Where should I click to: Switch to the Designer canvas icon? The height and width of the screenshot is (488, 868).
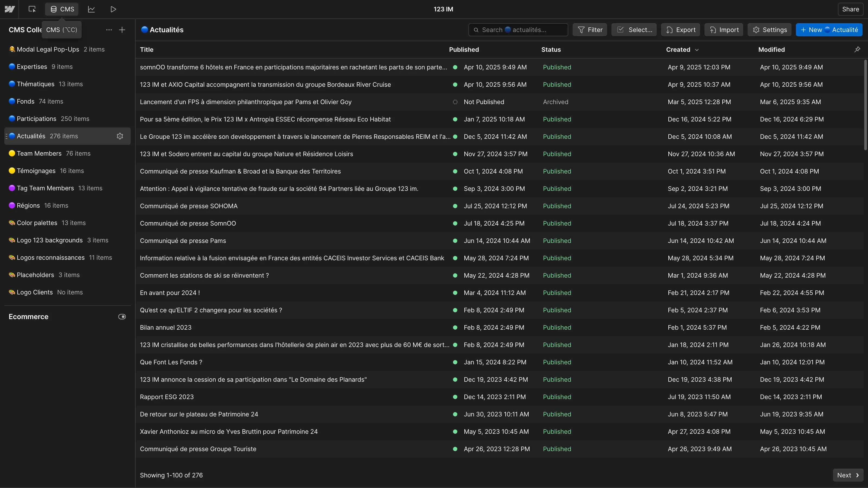click(x=32, y=9)
